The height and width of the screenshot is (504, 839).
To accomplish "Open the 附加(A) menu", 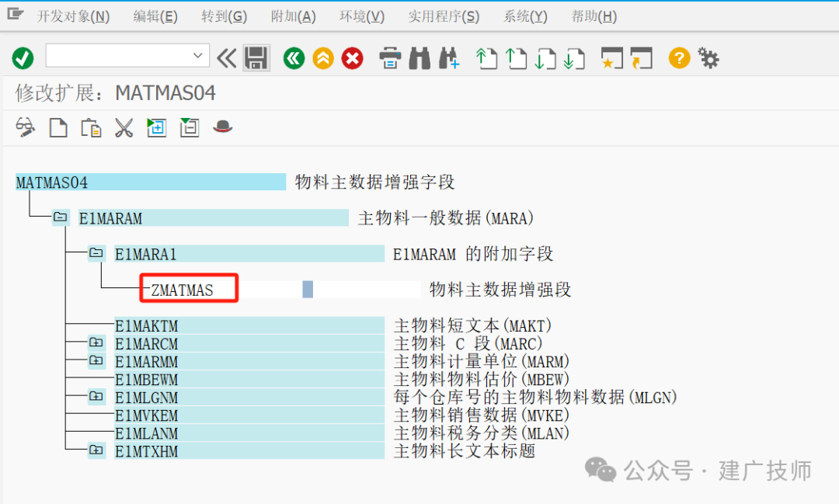I will pos(293,16).
